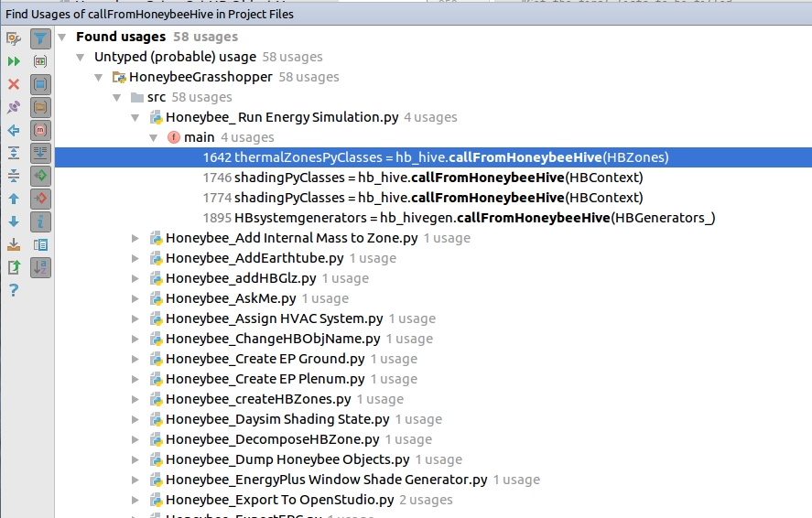Image resolution: width=812 pixels, height=518 pixels.
Task: Toggle show read access green arrow button
Action: click(40, 176)
